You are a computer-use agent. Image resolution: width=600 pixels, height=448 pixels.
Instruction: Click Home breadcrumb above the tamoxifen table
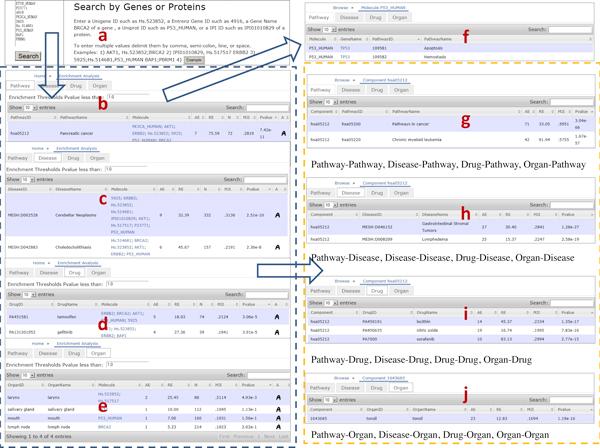click(39, 263)
